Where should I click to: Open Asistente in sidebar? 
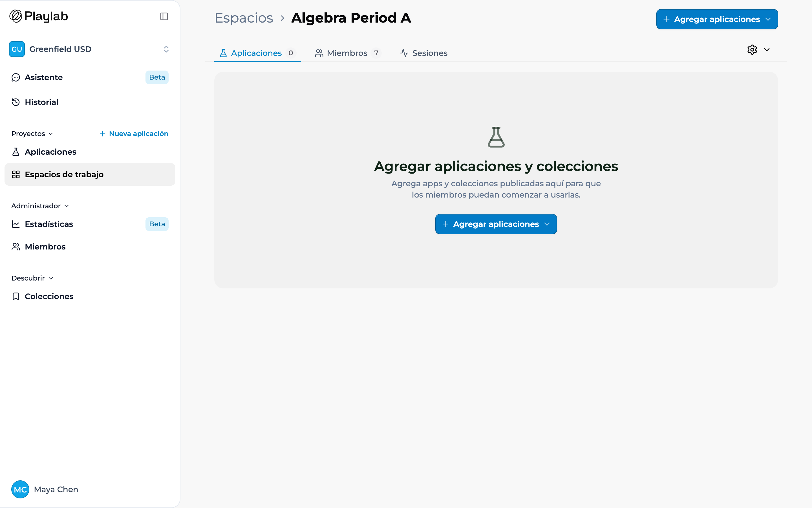[90, 77]
